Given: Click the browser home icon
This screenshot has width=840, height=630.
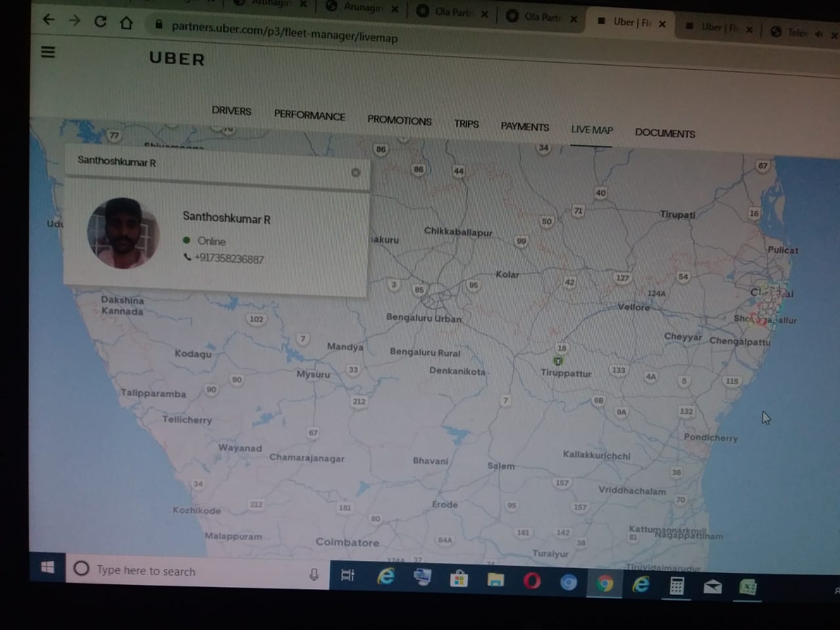Looking at the screenshot, I should point(126,23).
